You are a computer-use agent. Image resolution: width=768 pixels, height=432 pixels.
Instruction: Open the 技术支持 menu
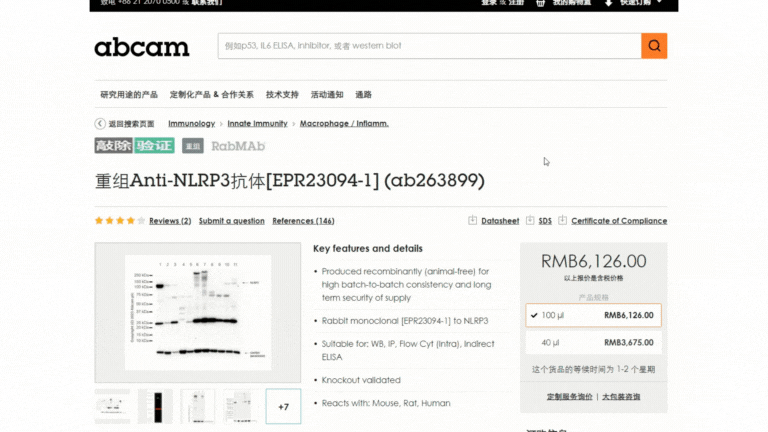click(x=282, y=95)
